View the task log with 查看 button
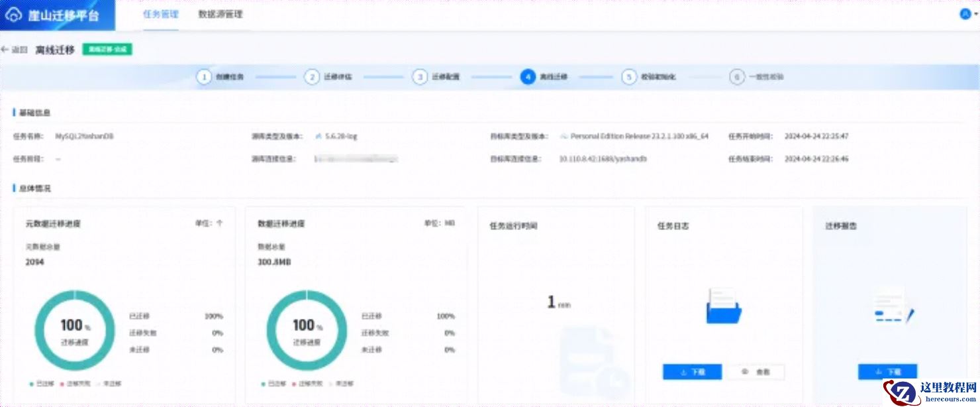Image resolution: width=980 pixels, height=407 pixels. click(756, 372)
